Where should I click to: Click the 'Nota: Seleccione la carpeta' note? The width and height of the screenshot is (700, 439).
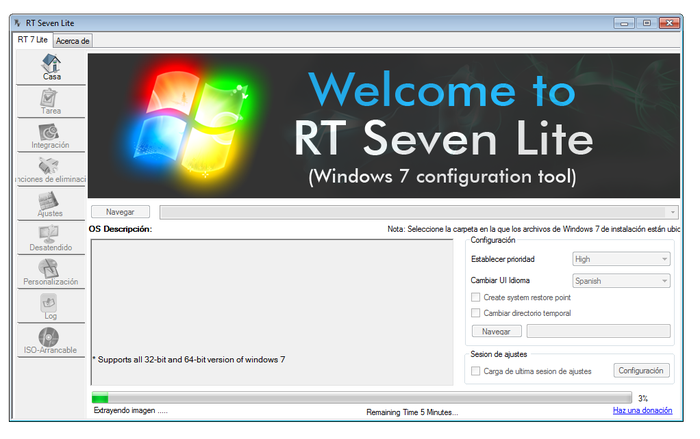pyautogui.click(x=533, y=229)
